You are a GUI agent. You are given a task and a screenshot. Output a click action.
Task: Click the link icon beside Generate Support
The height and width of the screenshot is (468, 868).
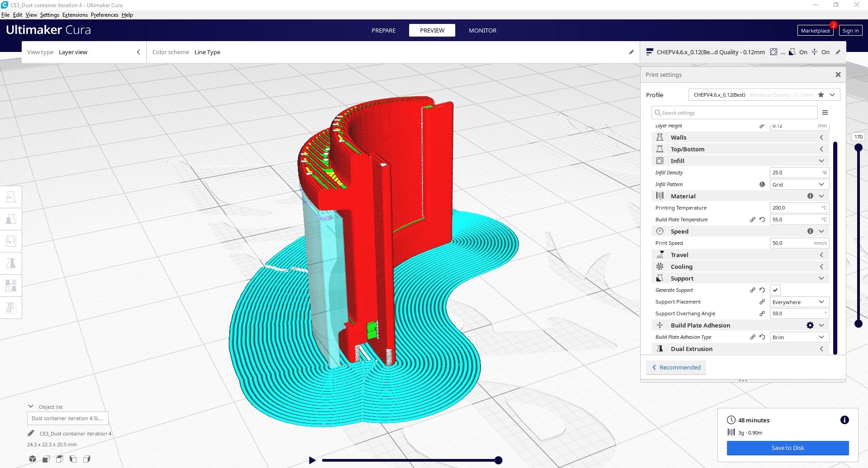pyautogui.click(x=753, y=290)
